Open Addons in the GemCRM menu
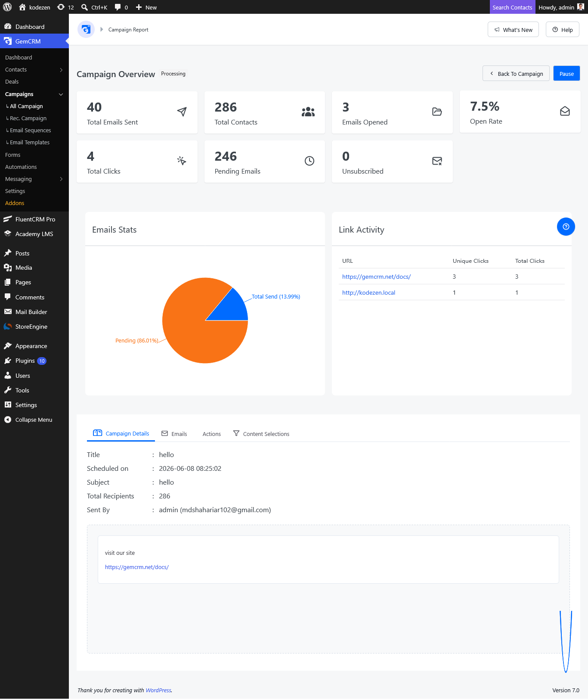 [x=15, y=203]
